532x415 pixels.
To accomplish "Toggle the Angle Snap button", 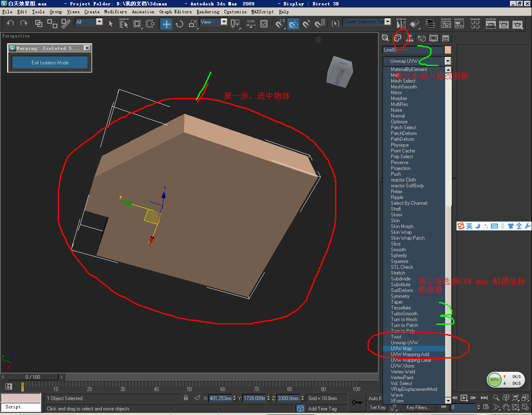I will tap(293, 24).
